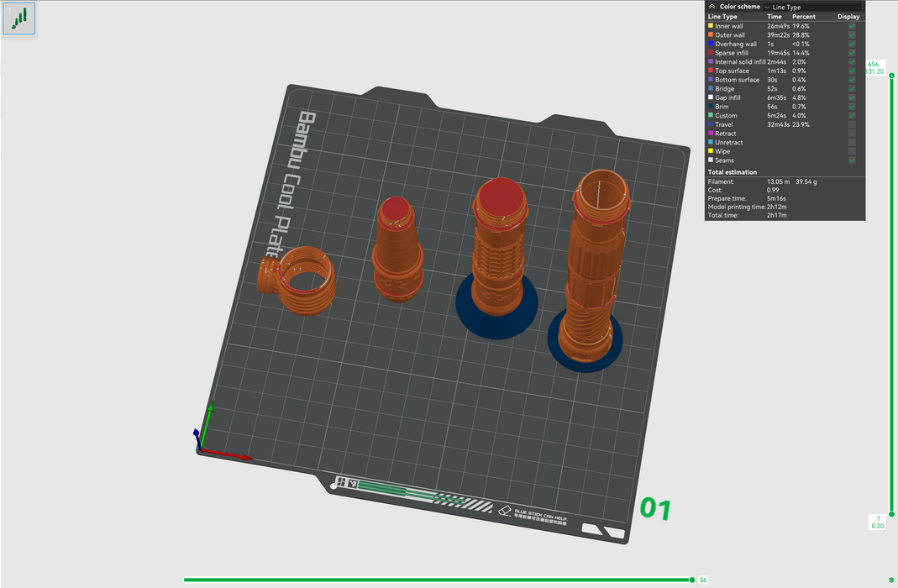Click the horizontal move slider handle
Screen dimensions: 898x588
tap(691, 580)
